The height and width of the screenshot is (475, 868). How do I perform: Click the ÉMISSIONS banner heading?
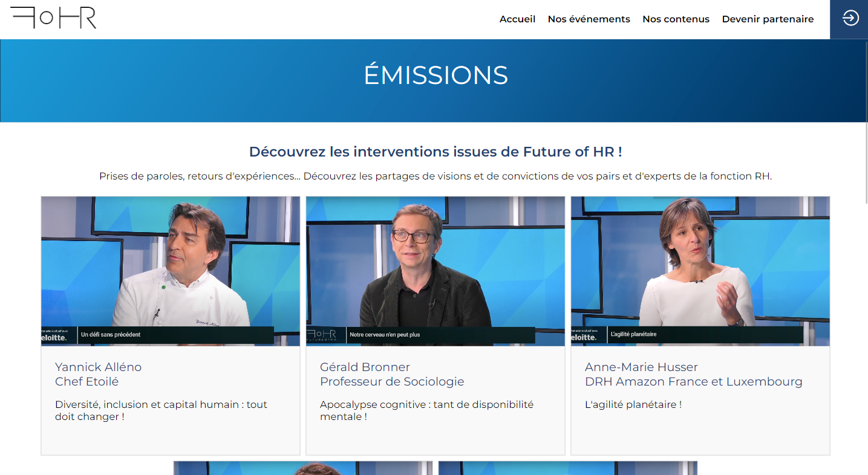click(436, 75)
